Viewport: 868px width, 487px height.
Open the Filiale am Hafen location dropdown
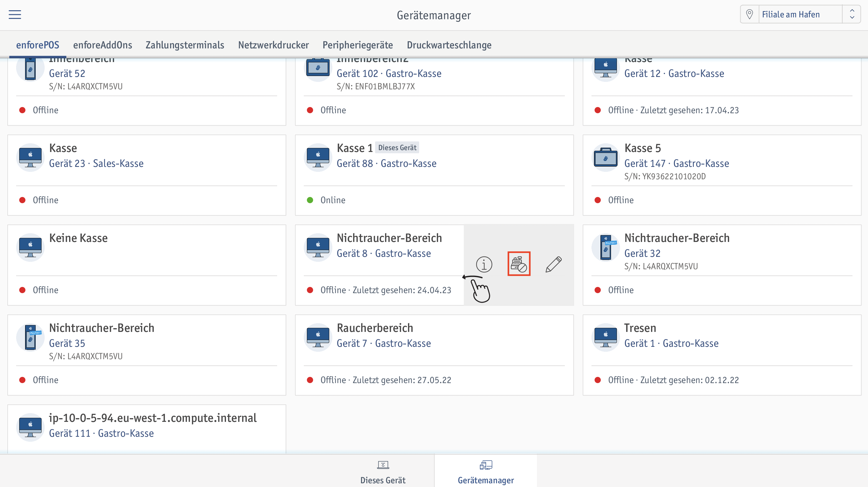pyautogui.click(x=800, y=15)
